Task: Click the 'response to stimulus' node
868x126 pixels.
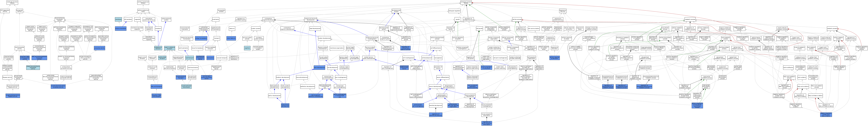Action: 563,11
